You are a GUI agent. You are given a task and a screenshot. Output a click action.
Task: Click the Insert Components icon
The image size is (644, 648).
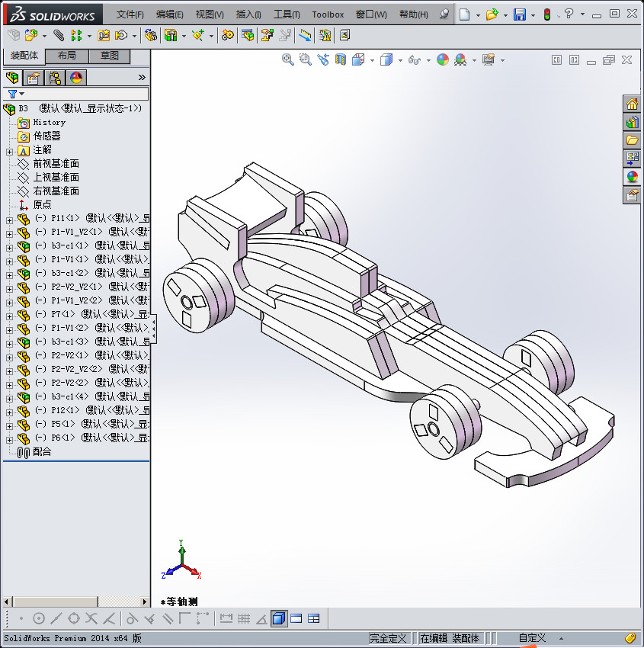(29, 35)
